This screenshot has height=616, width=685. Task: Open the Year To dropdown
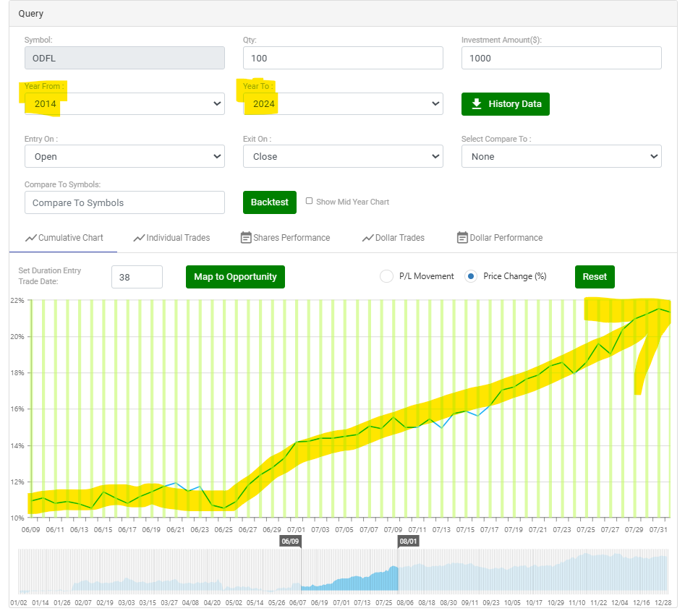click(343, 104)
